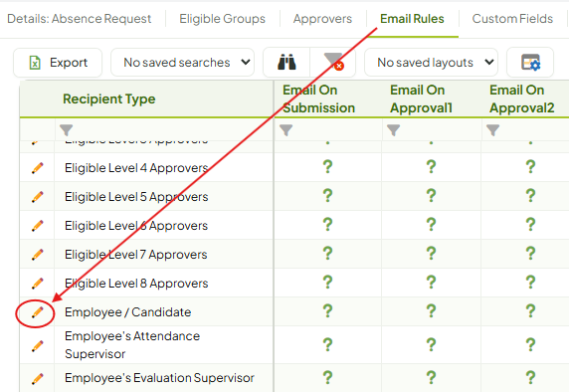Open the Approvers tab
This screenshot has height=392, width=569.
coord(322,19)
